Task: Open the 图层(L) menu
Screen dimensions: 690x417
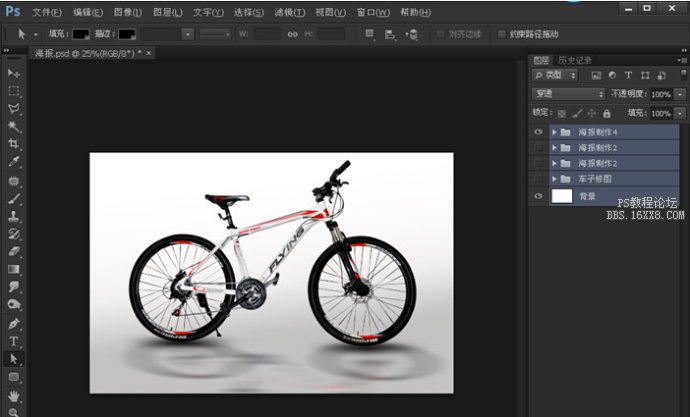Action: coord(168,12)
